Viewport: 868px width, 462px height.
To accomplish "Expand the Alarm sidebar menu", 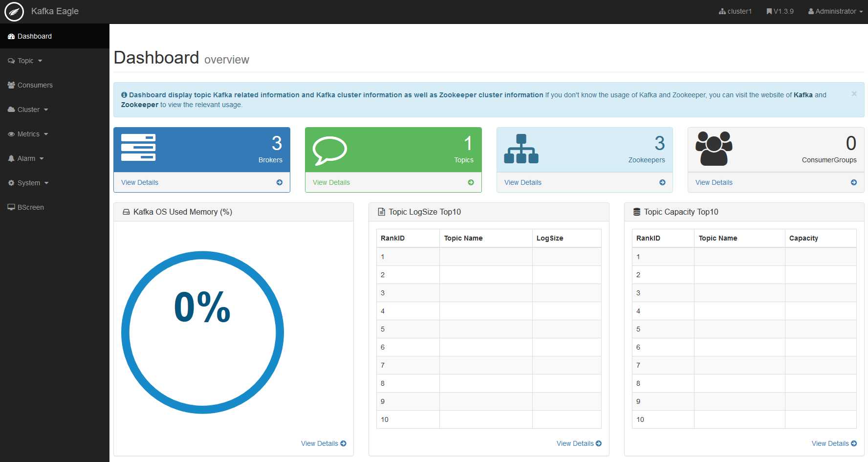I will (55, 158).
